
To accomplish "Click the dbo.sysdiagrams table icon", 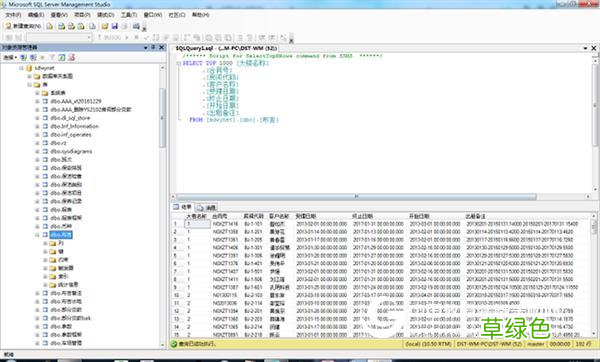I will point(45,151).
